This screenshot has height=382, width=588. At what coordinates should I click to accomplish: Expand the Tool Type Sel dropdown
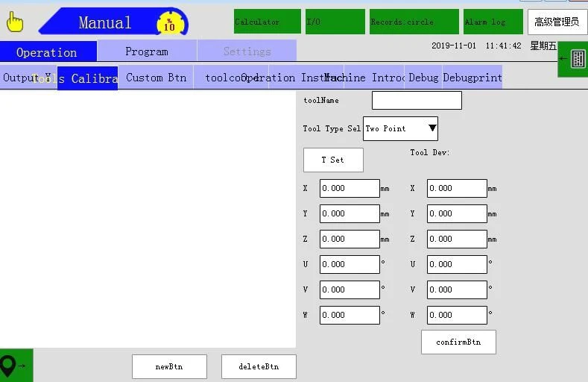400,128
